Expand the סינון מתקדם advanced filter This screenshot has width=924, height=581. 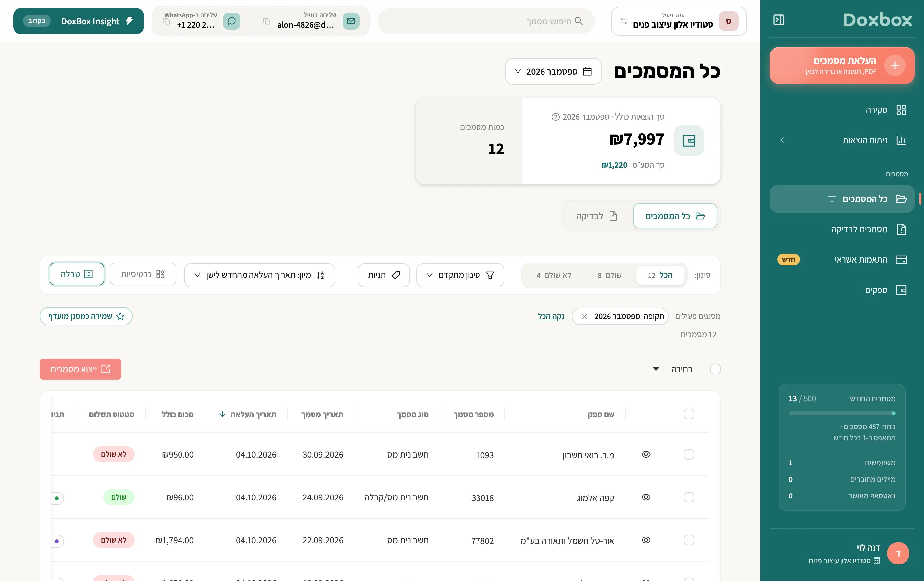coord(460,275)
